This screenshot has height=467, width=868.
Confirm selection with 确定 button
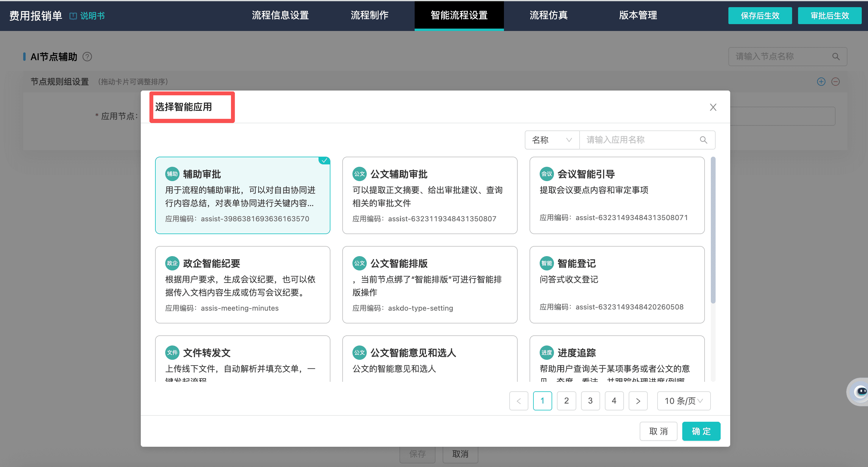(701, 431)
